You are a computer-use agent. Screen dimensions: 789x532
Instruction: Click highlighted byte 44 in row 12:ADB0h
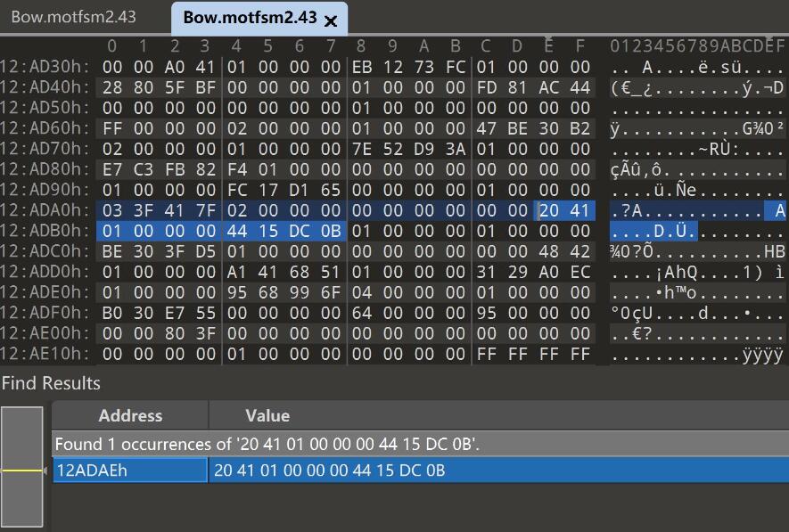pyautogui.click(x=237, y=231)
